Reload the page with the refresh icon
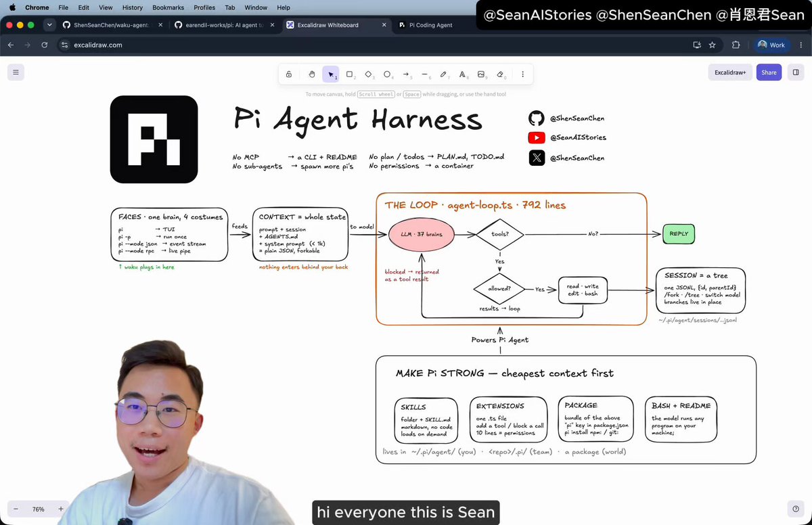This screenshot has width=812, height=525. pyautogui.click(x=45, y=45)
